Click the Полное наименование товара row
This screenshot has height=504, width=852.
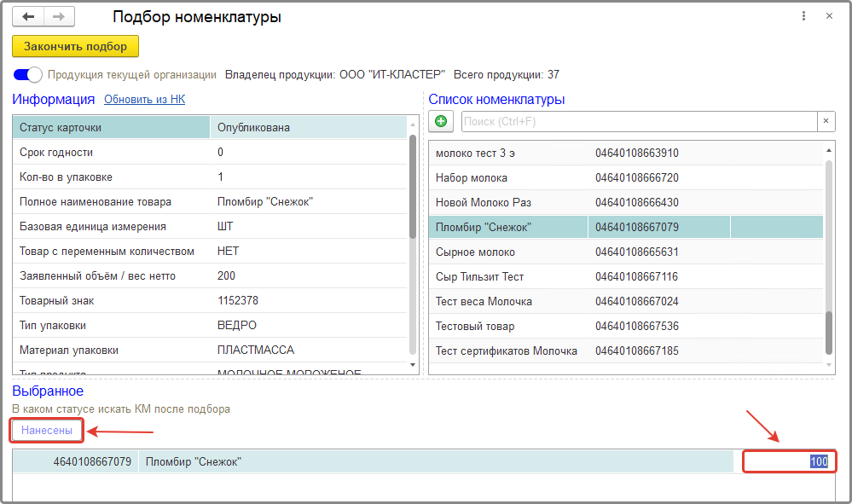pos(210,201)
